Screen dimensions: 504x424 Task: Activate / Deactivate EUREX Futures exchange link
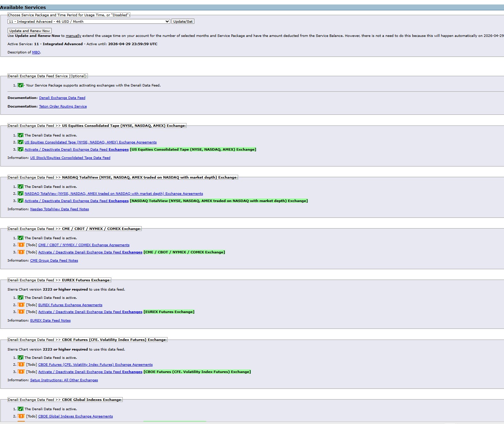[x=90, y=312]
